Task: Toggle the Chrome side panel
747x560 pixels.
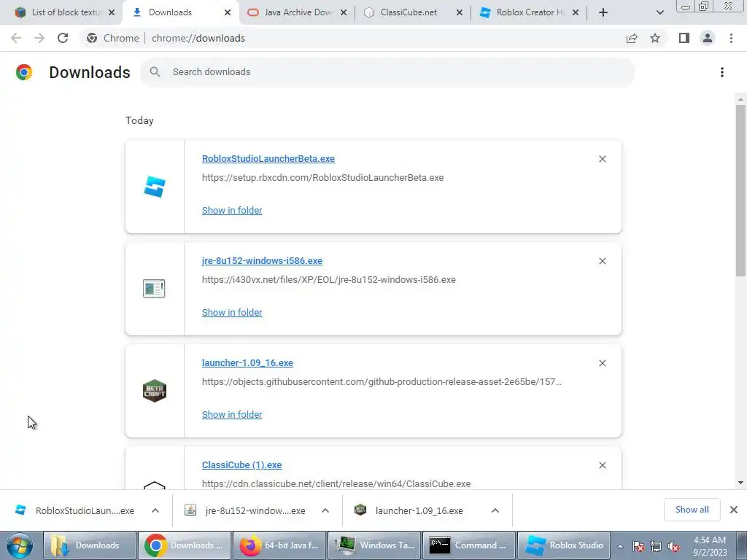Action: coord(684,38)
